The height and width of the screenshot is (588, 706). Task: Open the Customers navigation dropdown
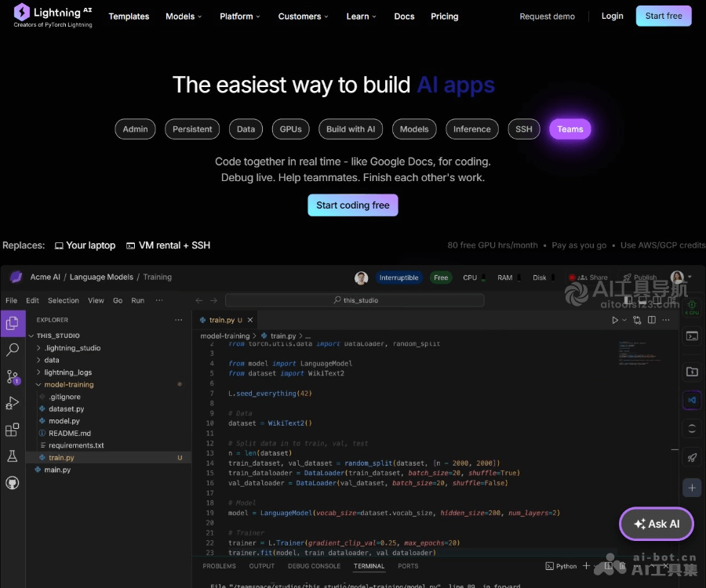pyautogui.click(x=303, y=16)
